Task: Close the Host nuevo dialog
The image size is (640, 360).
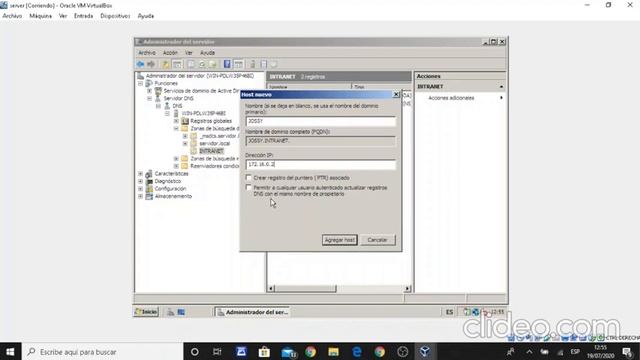Action: (396, 94)
